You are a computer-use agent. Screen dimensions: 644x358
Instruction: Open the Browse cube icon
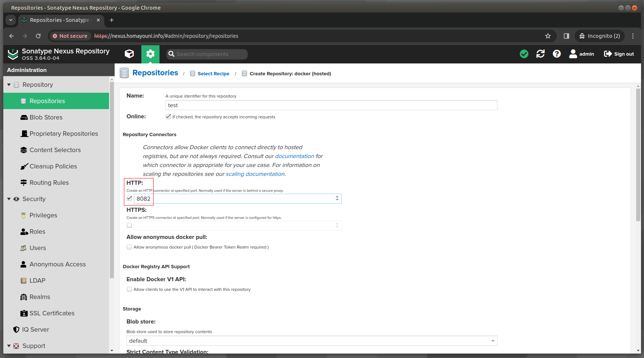129,54
